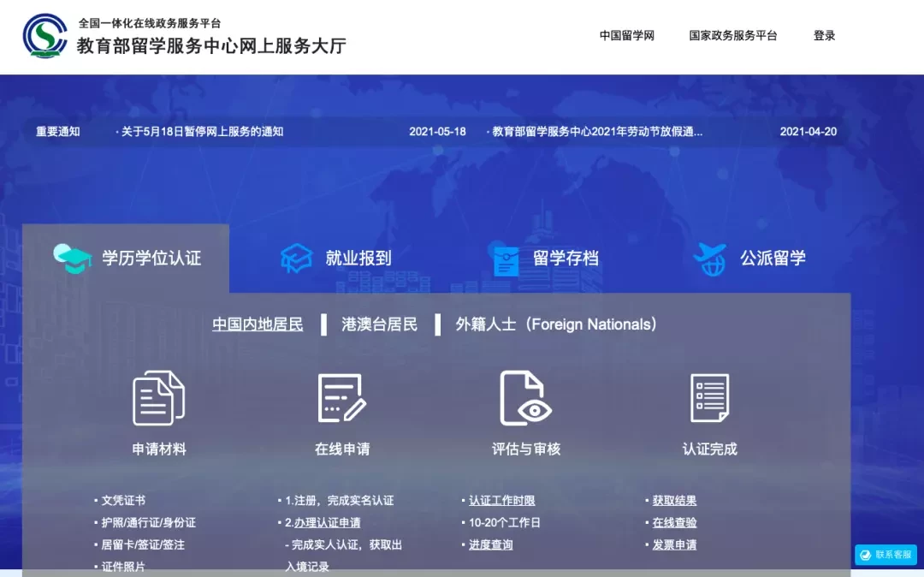Switch to the 留学存档 tab
This screenshot has width=924, height=577.
[544, 259]
